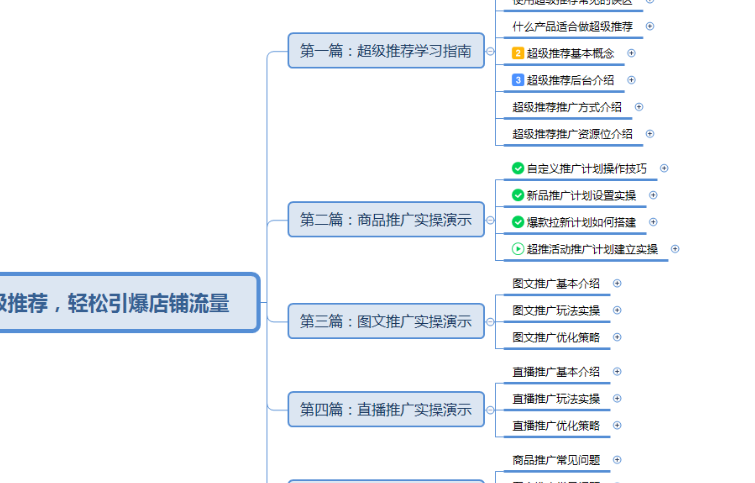Click the 直播推广优化策略 subtopic text
The width and height of the screenshot is (755, 483).
(x=556, y=426)
